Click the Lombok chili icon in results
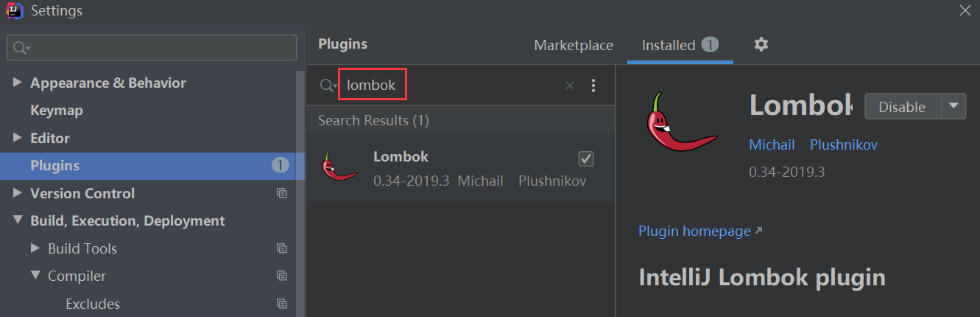The width and height of the screenshot is (980, 317). tap(339, 167)
